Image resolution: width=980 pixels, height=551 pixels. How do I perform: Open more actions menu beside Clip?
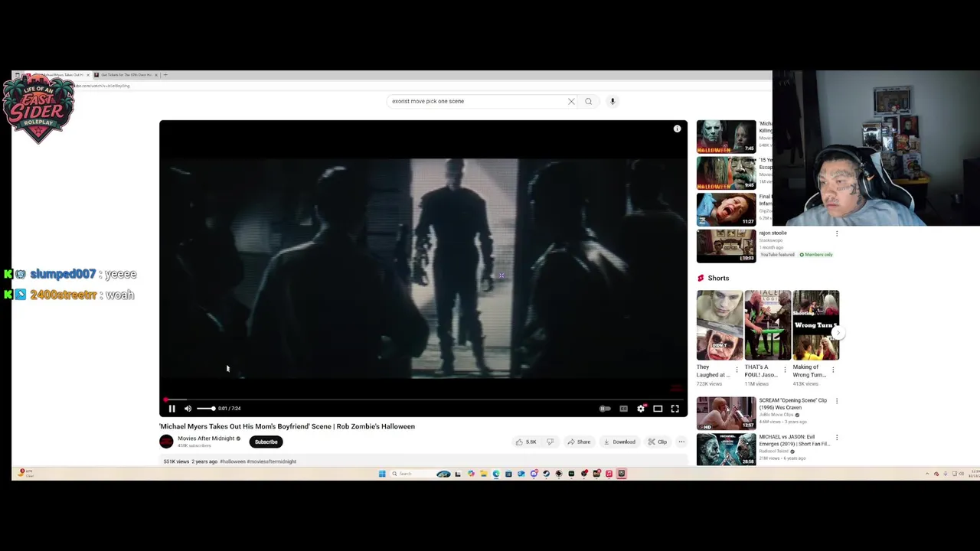tap(681, 442)
